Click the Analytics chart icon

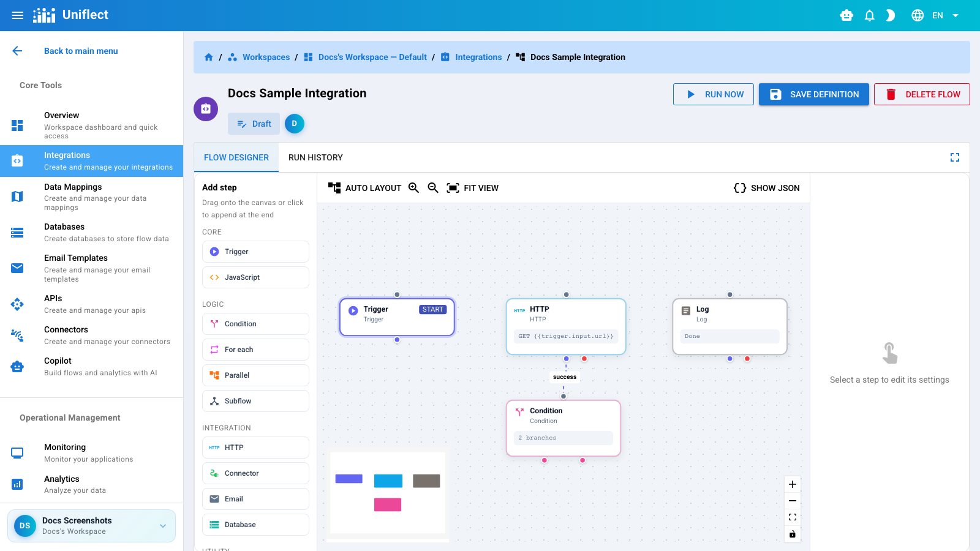(17, 484)
